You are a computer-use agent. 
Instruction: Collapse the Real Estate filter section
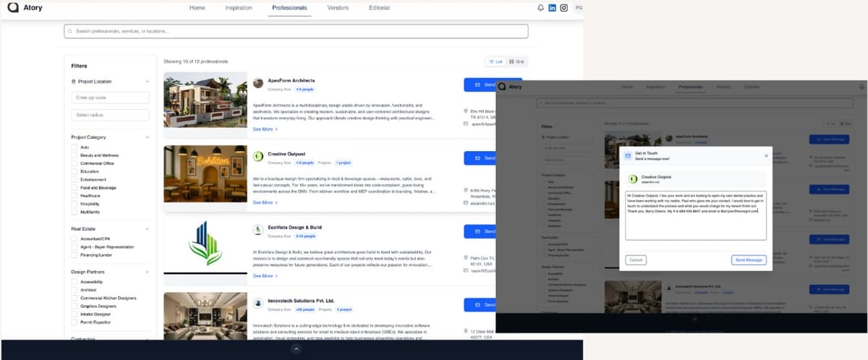click(147, 228)
